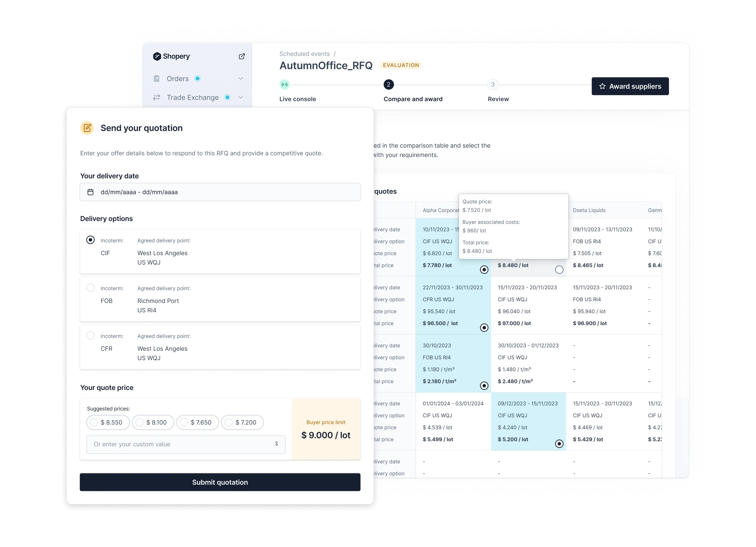Select the radio next to $8.480 total price

[x=559, y=270]
